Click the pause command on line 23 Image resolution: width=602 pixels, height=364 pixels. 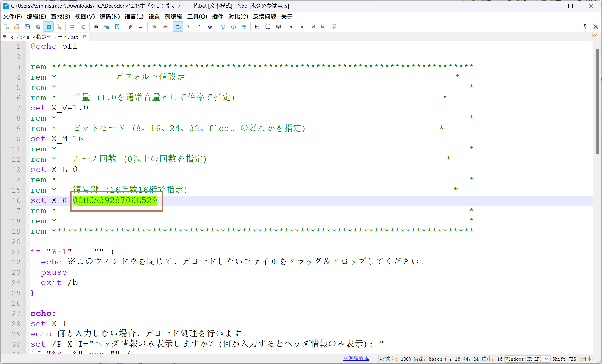[54, 273]
